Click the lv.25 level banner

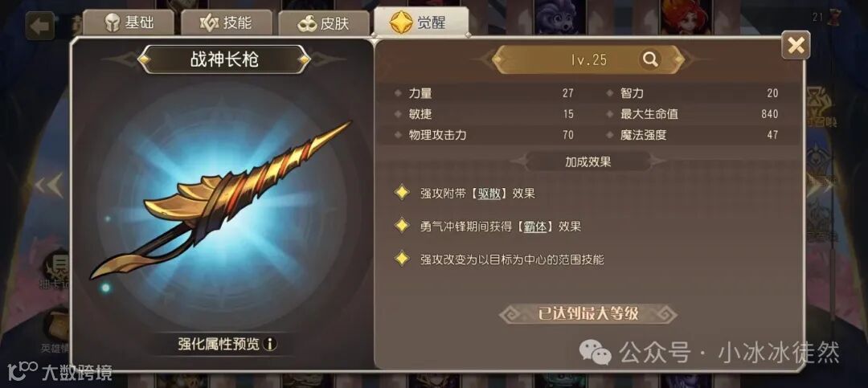[x=588, y=59]
